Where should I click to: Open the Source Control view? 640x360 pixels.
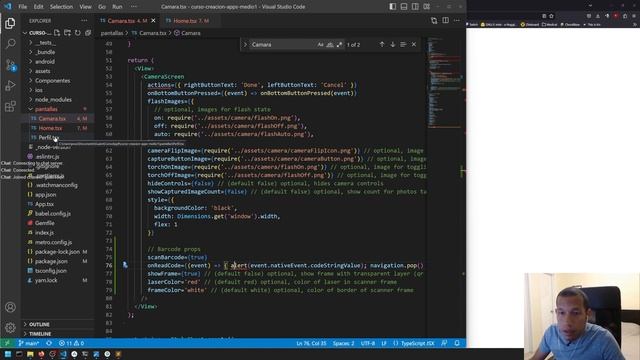tap(10, 64)
